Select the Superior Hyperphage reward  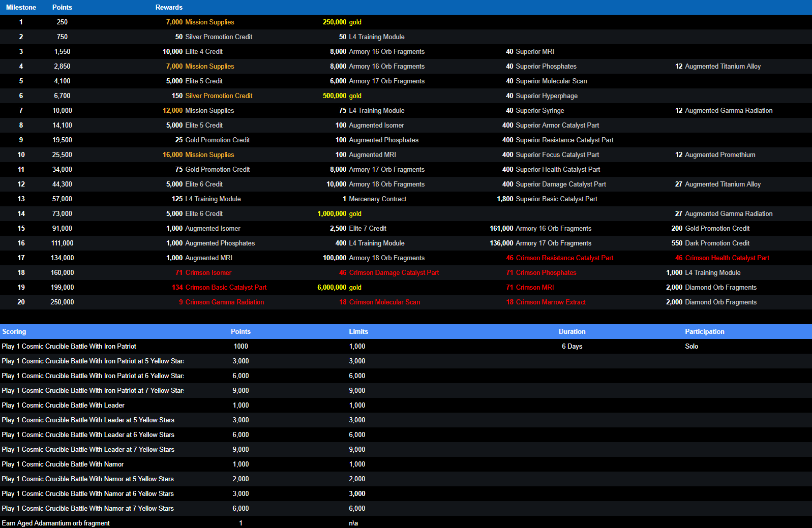(x=546, y=96)
